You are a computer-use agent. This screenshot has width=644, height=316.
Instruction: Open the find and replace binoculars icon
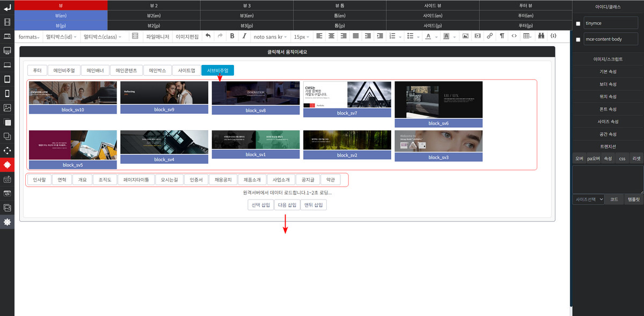click(x=541, y=36)
